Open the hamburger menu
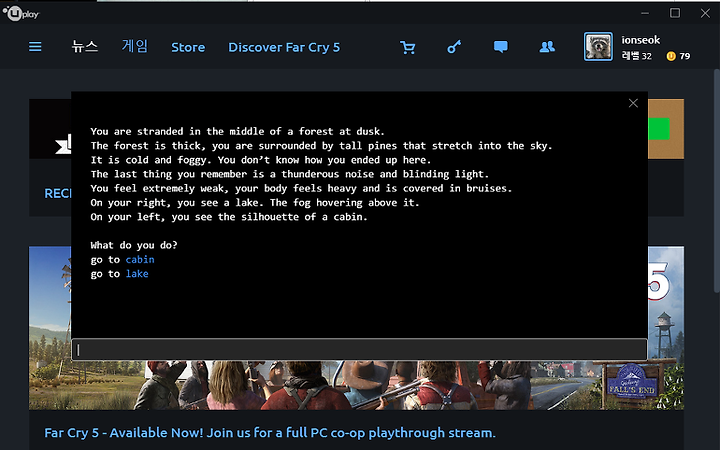Viewport: 720px width, 450px height. 35,47
